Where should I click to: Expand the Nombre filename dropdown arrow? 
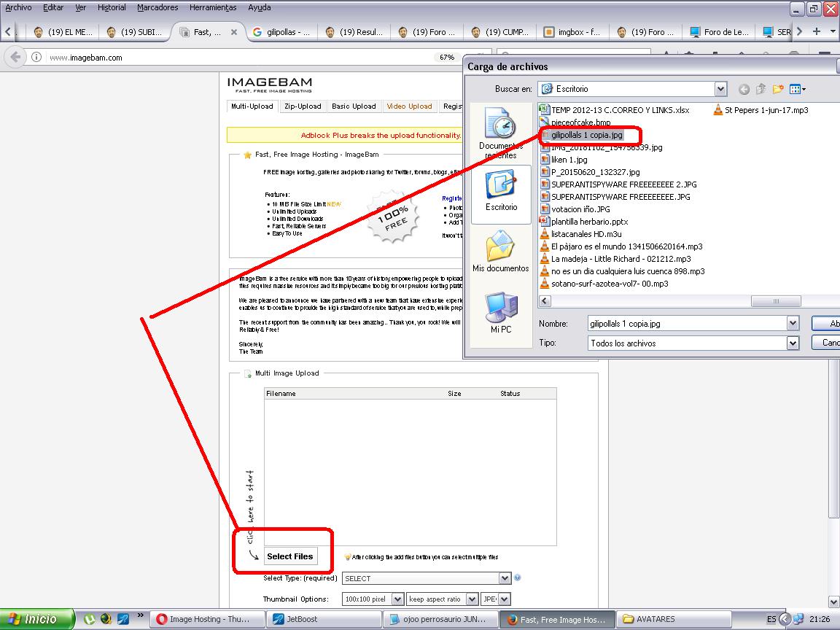[793, 323]
